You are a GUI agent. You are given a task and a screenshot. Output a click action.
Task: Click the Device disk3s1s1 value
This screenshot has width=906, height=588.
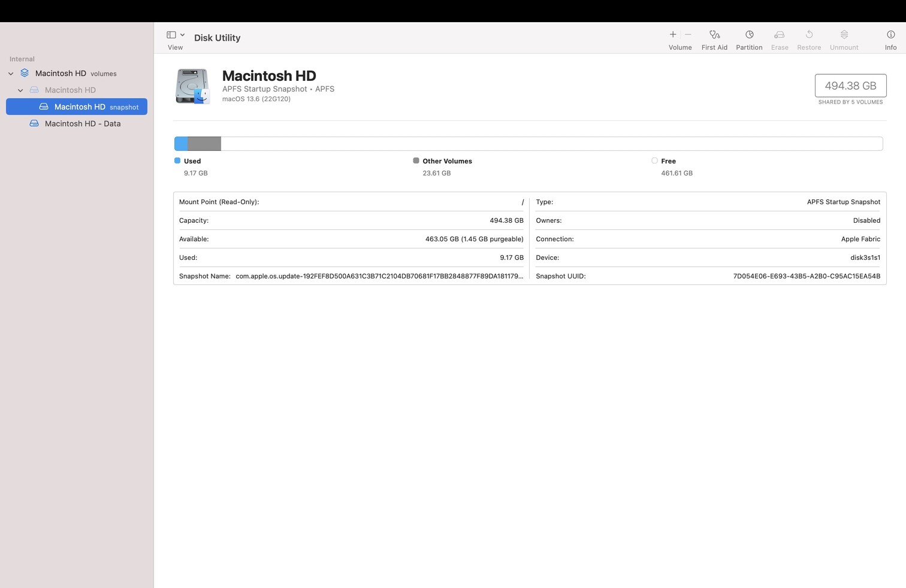click(865, 257)
